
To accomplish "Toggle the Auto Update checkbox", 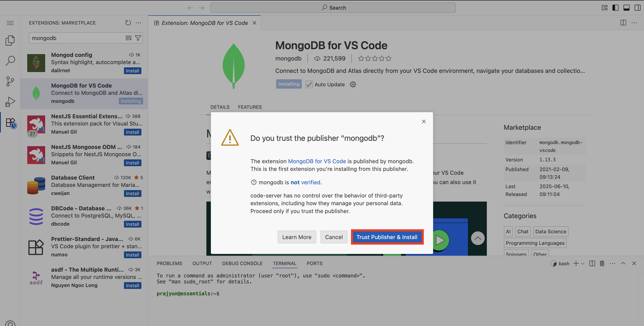I will coord(309,84).
